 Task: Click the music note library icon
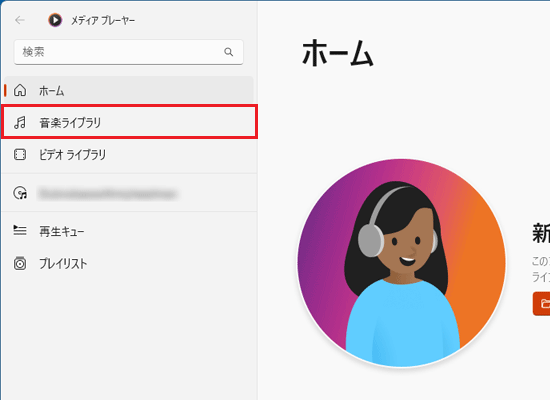click(x=20, y=122)
